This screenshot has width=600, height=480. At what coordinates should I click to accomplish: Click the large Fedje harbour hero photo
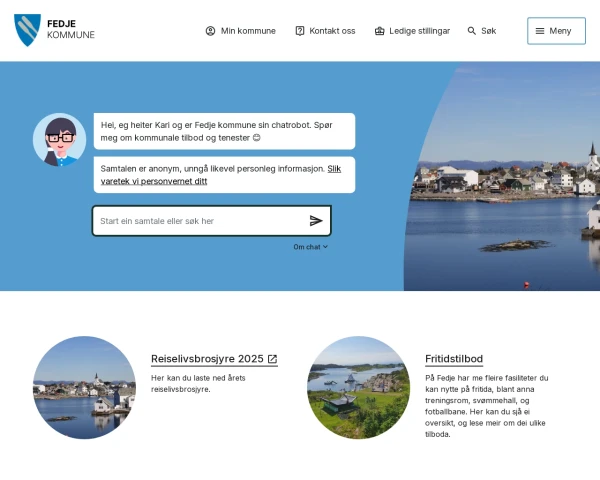(x=502, y=176)
